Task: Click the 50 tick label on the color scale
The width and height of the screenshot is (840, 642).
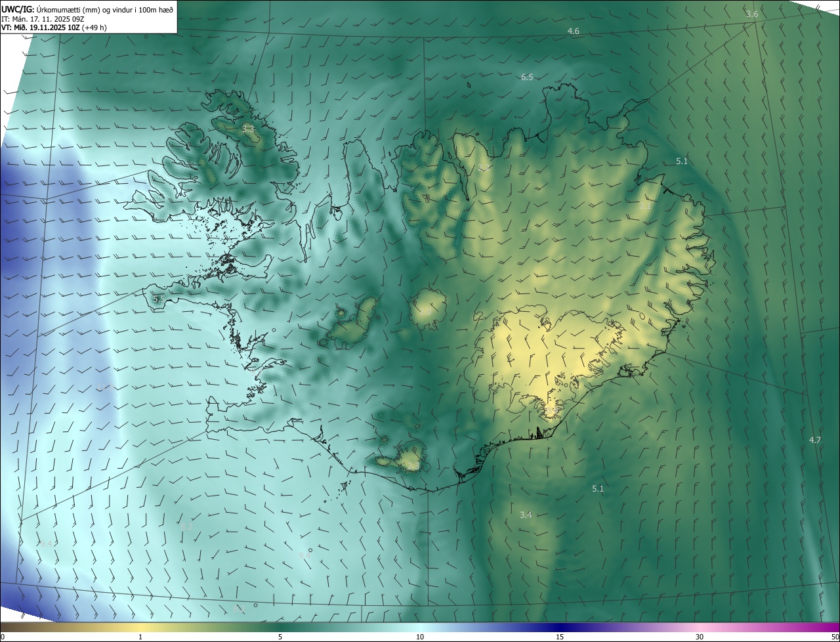Action: point(835,637)
